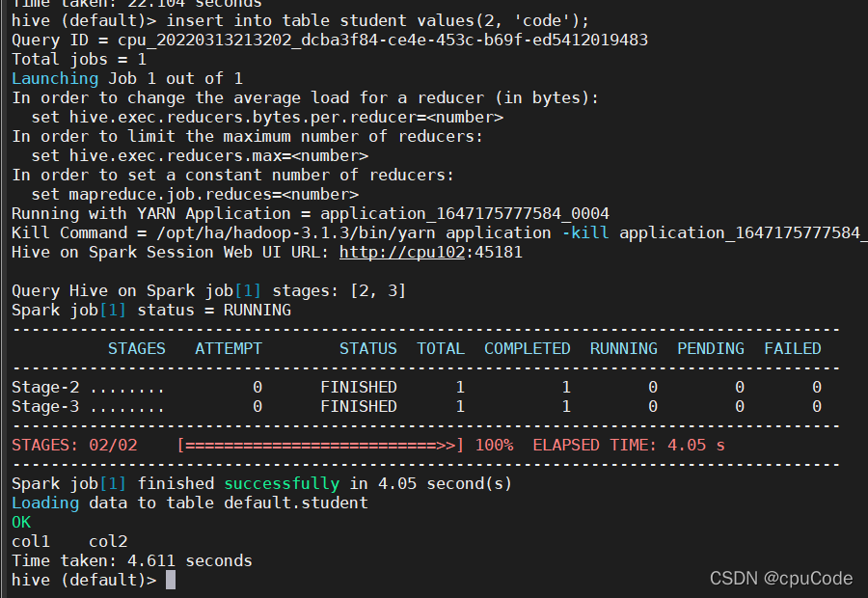Click the 'Launching Job 1 out of 1' line
The image size is (868, 598).
click(127, 79)
